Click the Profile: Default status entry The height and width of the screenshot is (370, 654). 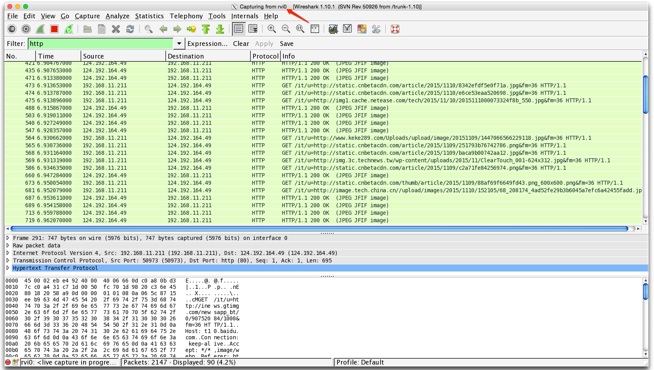click(360, 362)
